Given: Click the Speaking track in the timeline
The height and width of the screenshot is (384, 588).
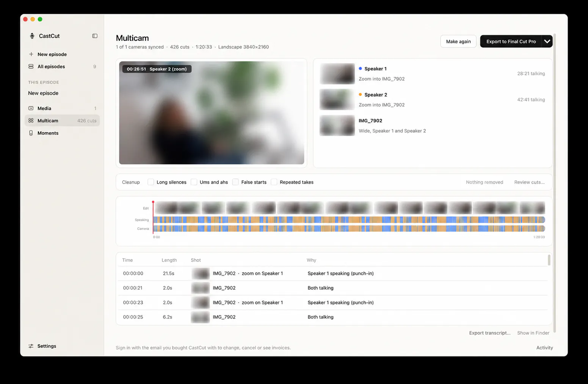Looking at the screenshot, I should pos(349,220).
